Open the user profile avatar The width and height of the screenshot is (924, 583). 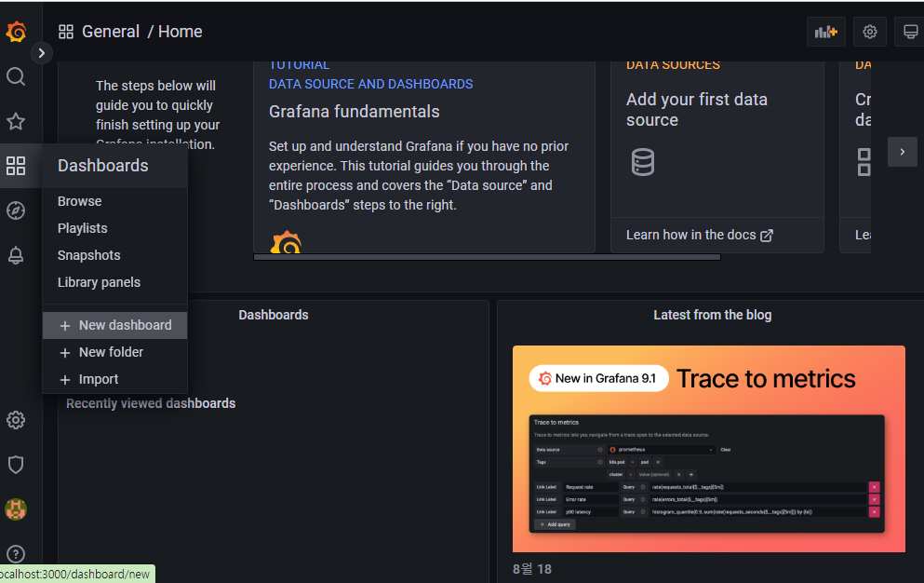click(x=16, y=509)
